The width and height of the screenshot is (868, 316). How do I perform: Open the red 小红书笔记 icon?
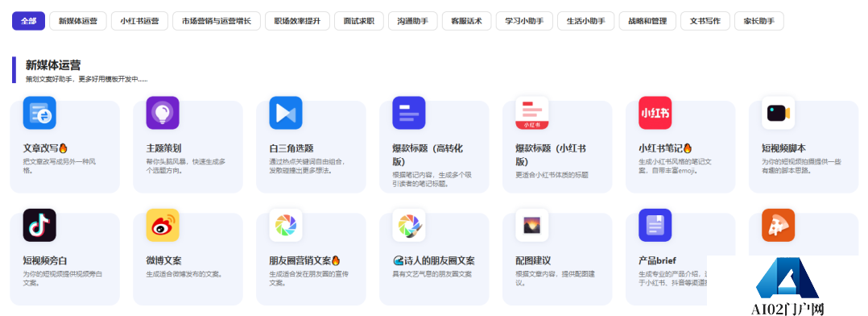(x=655, y=113)
